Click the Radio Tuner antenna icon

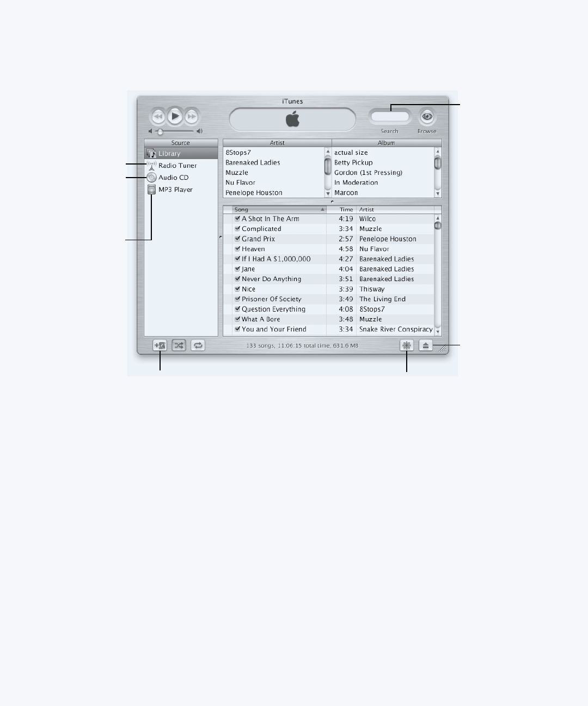[151, 166]
